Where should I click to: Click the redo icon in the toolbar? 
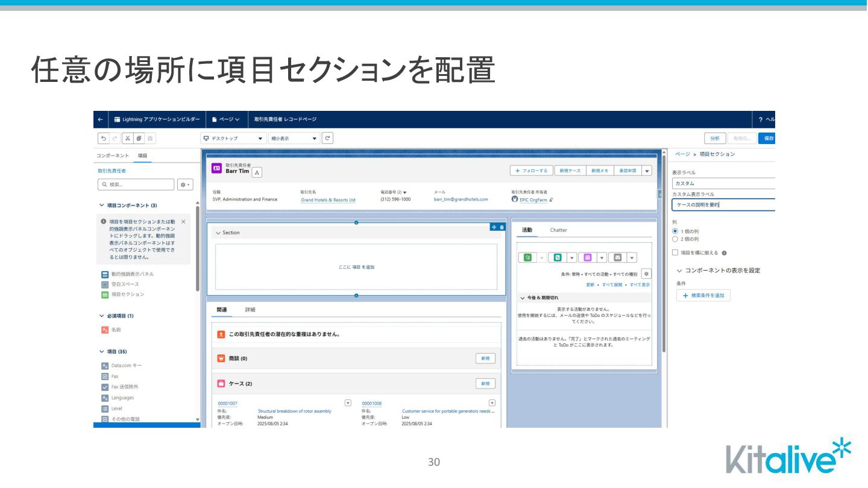coord(115,138)
